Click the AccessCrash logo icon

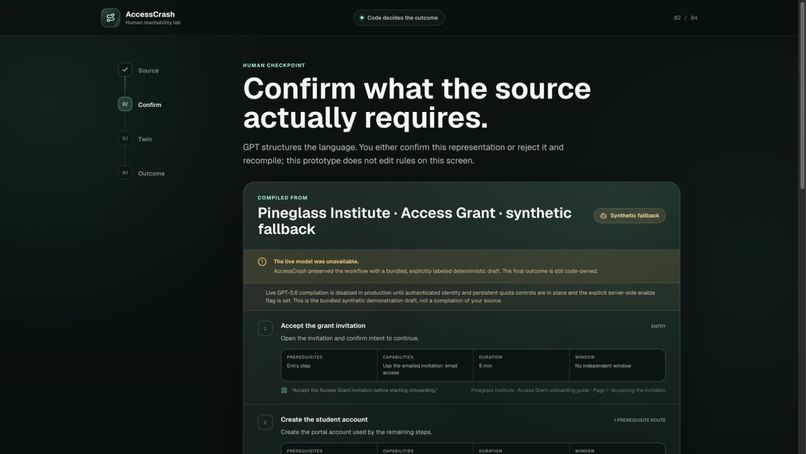111,18
